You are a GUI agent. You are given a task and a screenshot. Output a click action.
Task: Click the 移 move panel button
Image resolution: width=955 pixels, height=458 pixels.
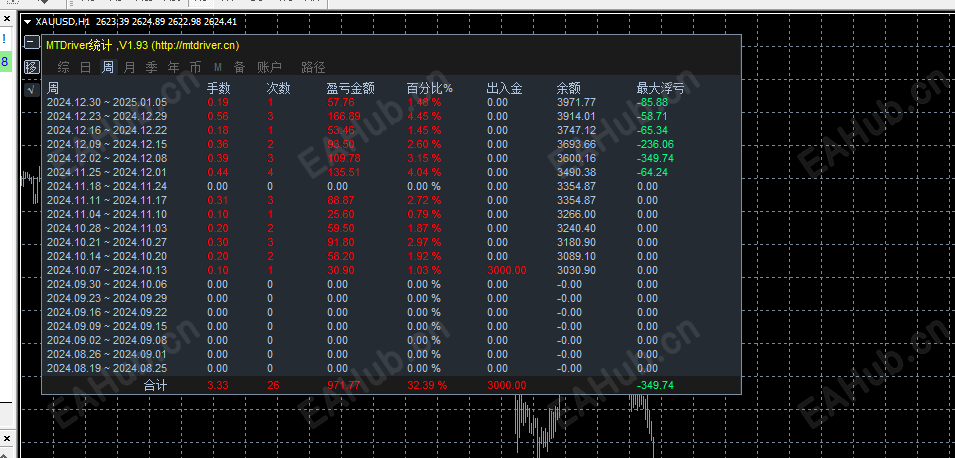(31, 66)
